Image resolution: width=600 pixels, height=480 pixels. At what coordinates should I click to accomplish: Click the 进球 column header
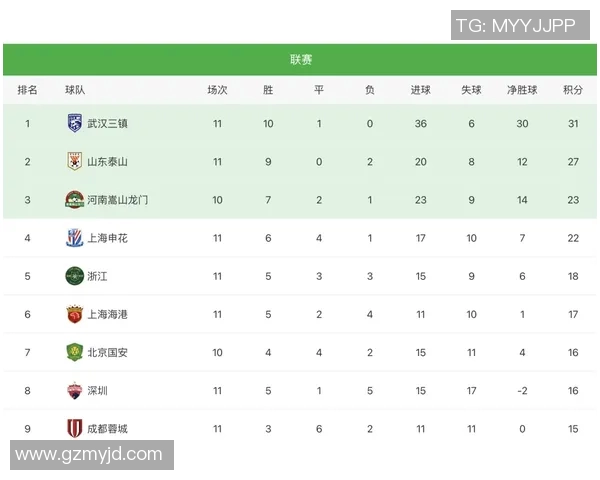(421, 90)
